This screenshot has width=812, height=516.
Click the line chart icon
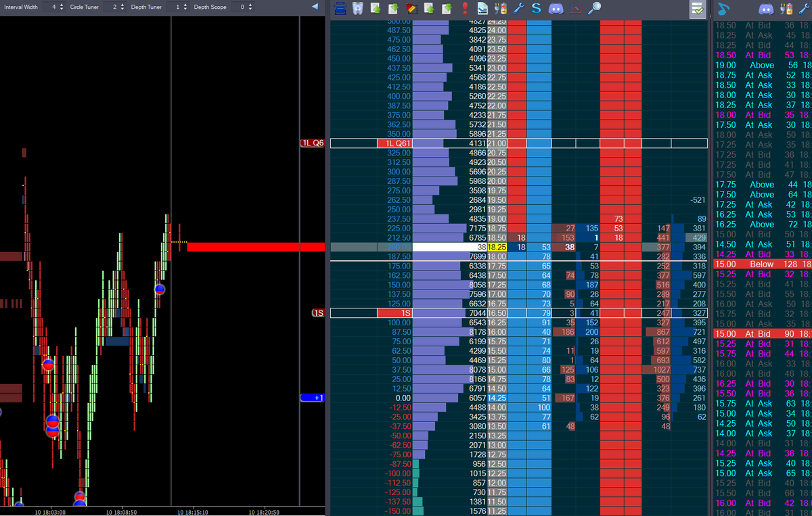(x=576, y=9)
